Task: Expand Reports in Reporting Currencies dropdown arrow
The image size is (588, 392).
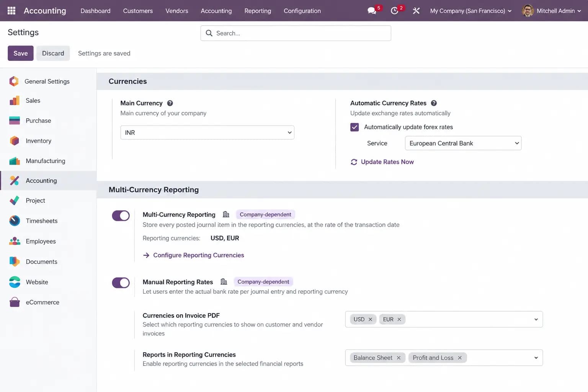Action: (x=536, y=358)
